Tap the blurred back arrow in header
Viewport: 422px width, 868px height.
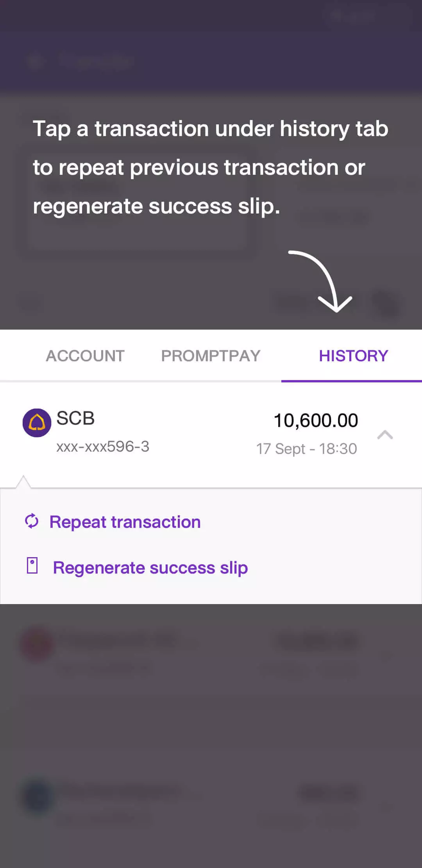(35, 61)
